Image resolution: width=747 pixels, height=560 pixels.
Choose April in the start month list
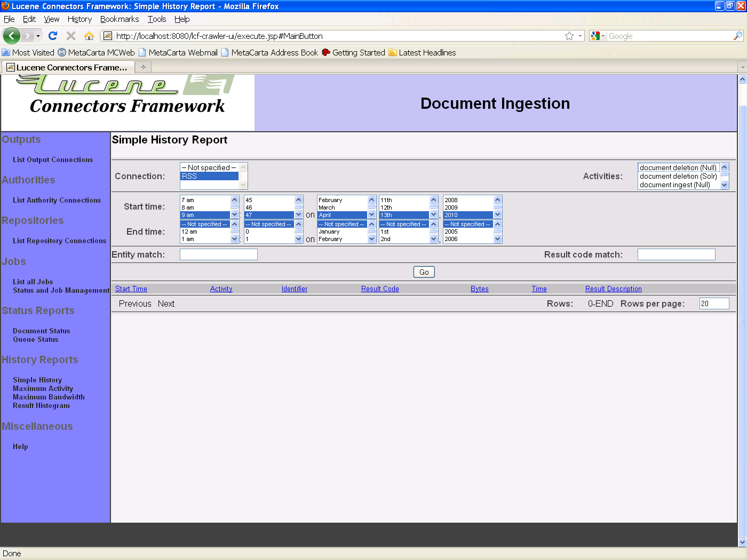pos(341,215)
